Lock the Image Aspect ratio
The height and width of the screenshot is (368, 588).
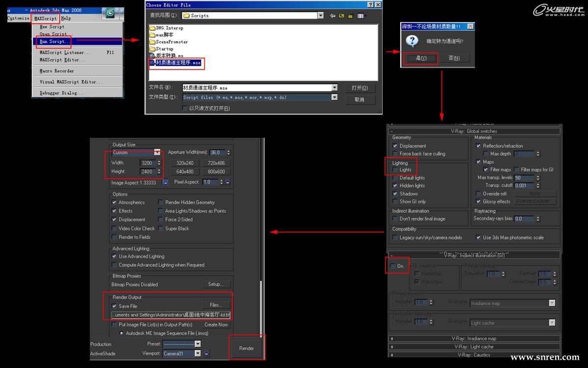coord(165,182)
